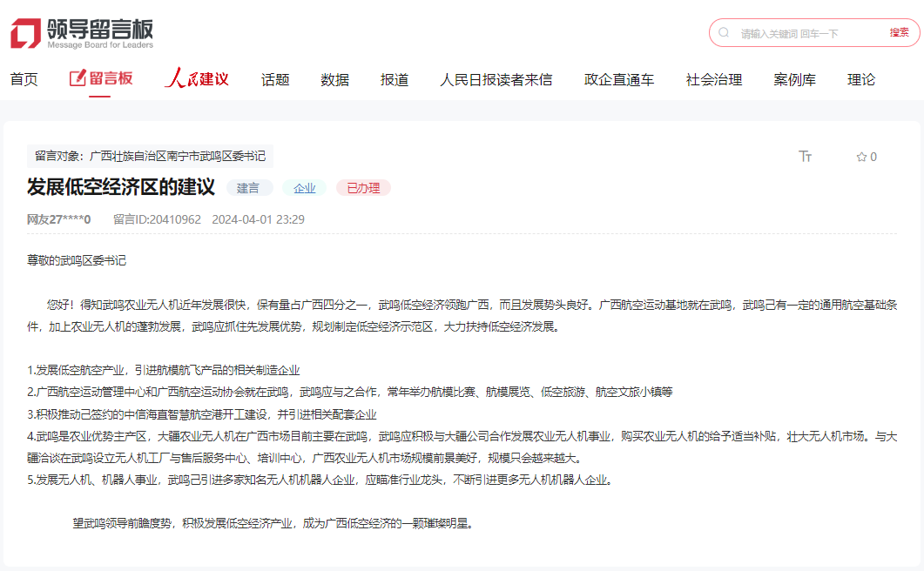924x571 pixels.
Task: Click the star icon to favorite the post
Action: (x=860, y=157)
